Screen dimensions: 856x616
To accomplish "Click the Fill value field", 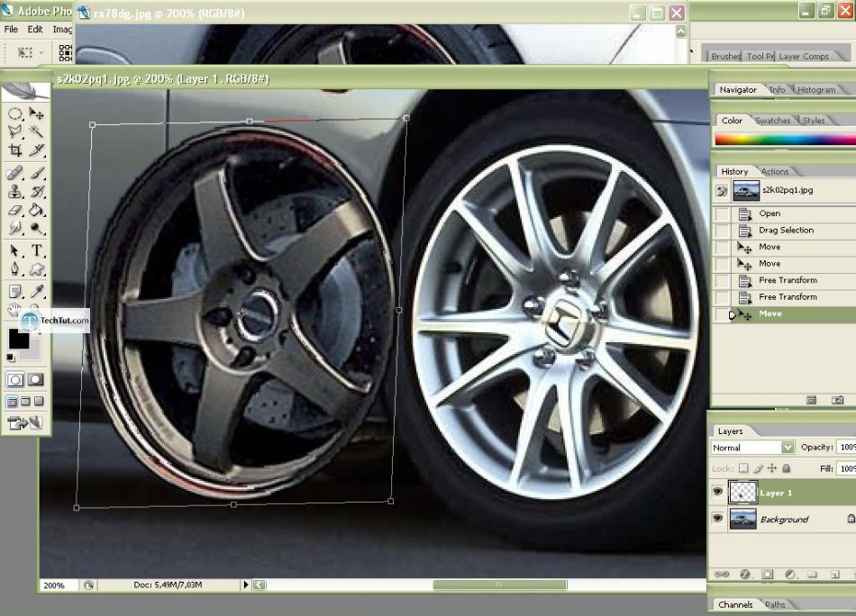I will [x=847, y=468].
